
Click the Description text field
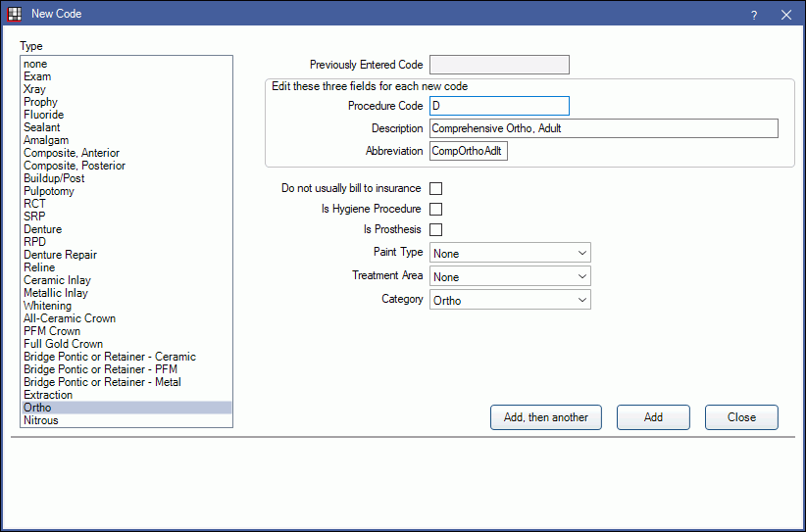pos(603,128)
